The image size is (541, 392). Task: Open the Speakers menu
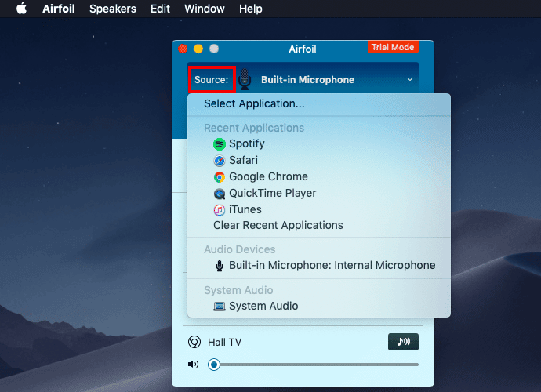pyautogui.click(x=112, y=9)
